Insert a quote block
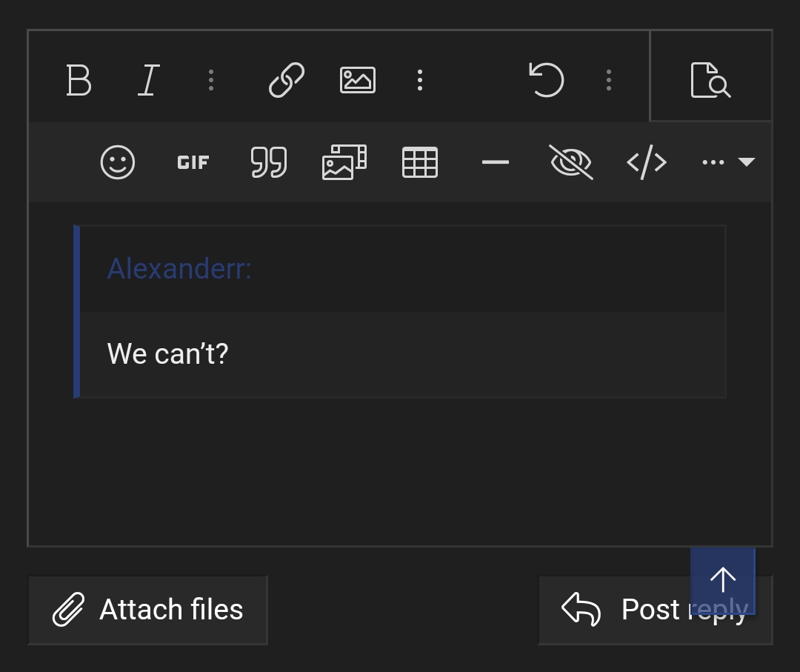 (x=269, y=162)
